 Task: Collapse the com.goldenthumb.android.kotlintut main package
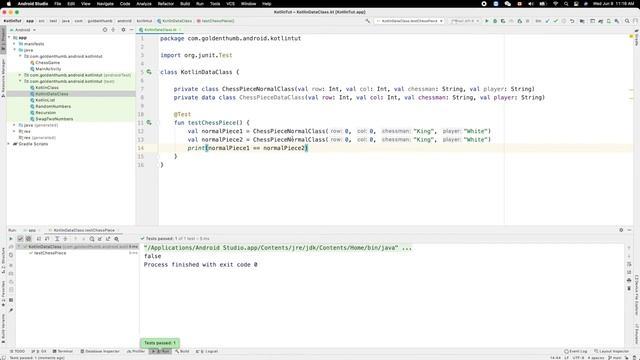pyautogui.click(x=20, y=56)
